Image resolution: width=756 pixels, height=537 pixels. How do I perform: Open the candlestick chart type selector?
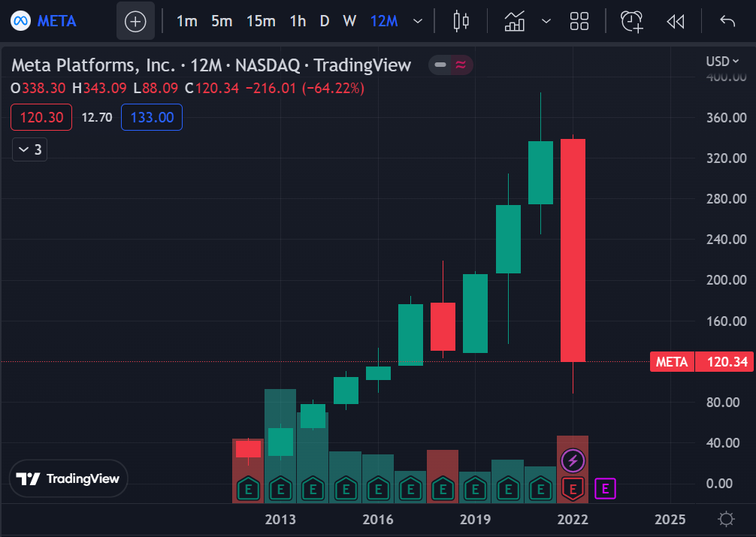coord(461,21)
